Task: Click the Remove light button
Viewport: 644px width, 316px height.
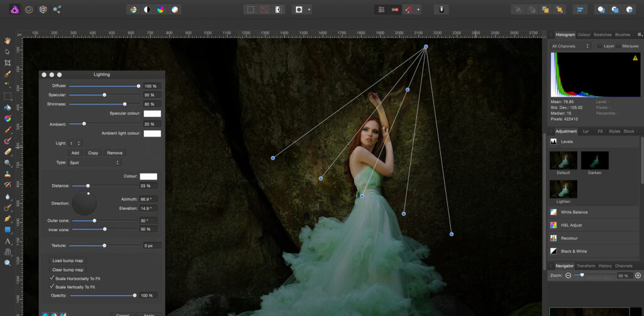Action: tap(114, 153)
